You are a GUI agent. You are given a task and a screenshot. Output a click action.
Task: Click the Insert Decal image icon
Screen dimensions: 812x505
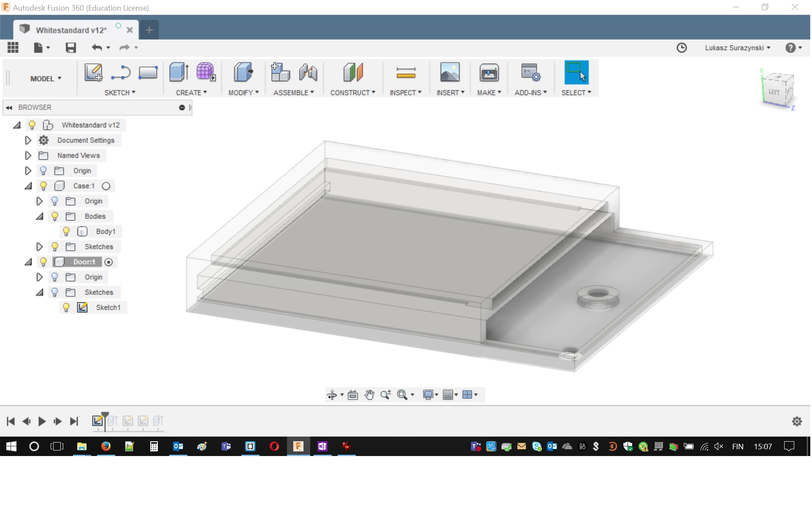[x=450, y=72]
